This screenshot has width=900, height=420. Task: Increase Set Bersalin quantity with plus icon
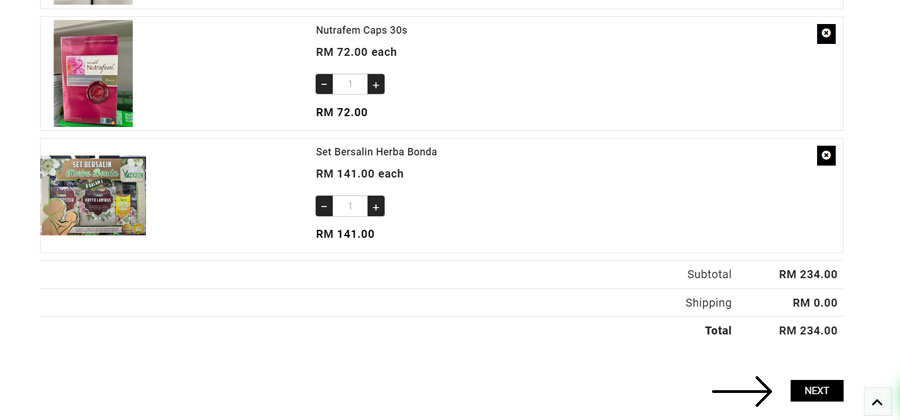(376, 206)
